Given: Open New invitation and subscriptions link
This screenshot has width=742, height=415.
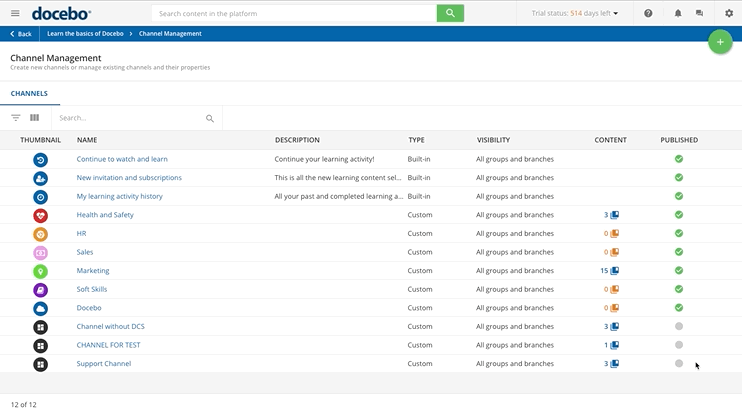Looking at the screenshot, I should click(x=129, y=177).
